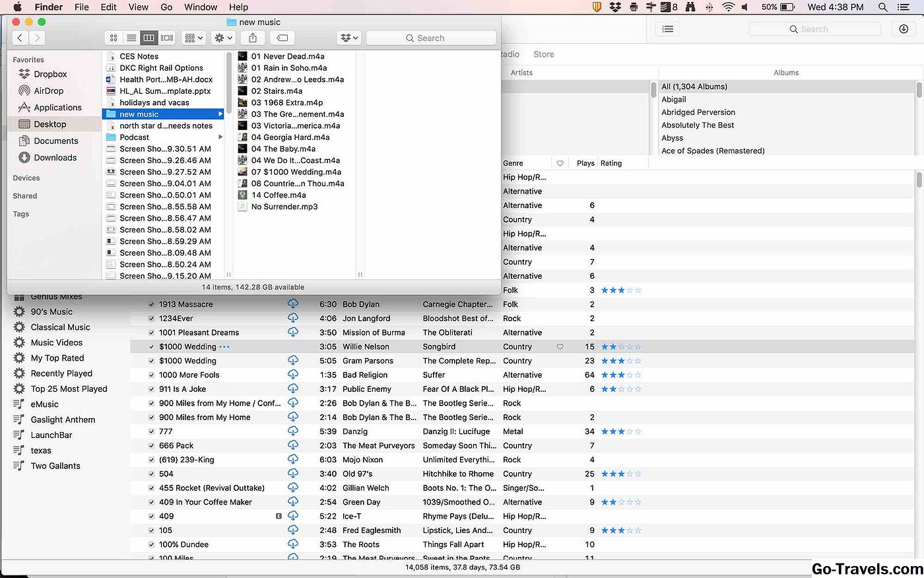Viewport: 924px width, 578px height.
Task: Open Spotlight search in menu bar
Action: (x=882, y=7)
